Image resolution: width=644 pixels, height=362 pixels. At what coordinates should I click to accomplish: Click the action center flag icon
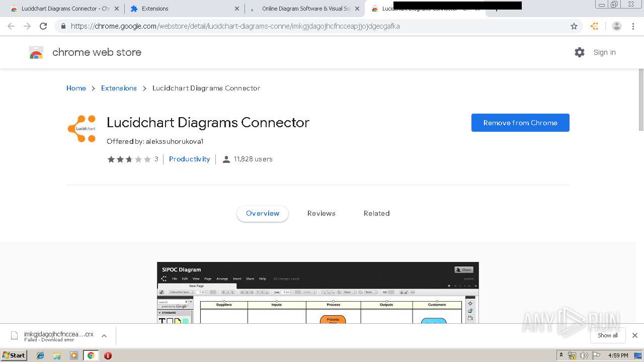pos(596,355)
